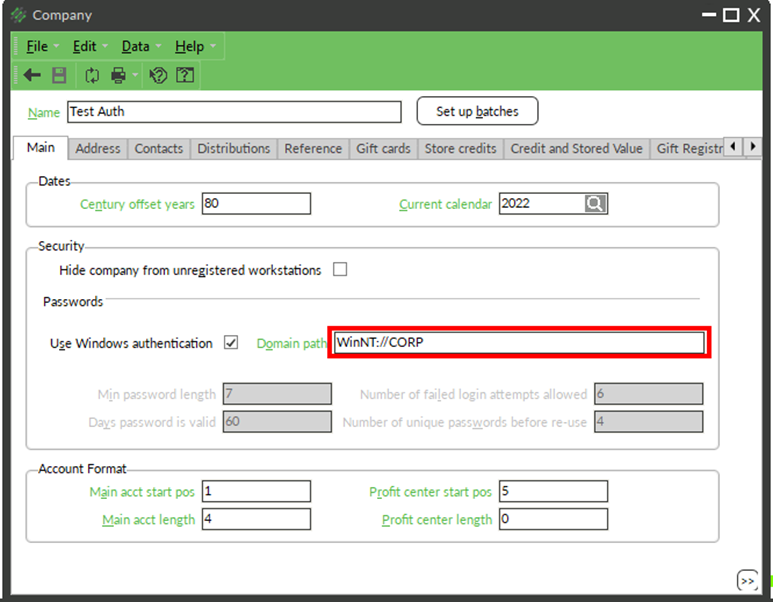Screen dimensions: 773x602
Task: Click the save disk icon
Action: click(x=59, y=75)
